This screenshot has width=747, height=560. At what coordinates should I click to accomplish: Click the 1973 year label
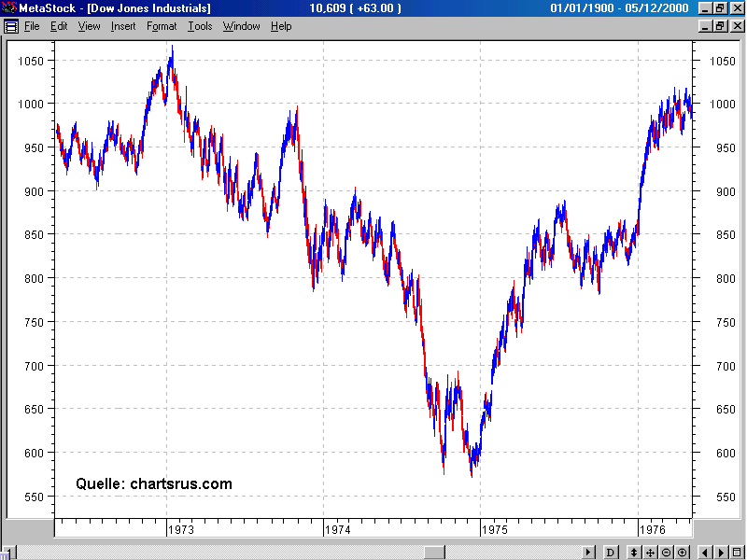tap(181, 529)
